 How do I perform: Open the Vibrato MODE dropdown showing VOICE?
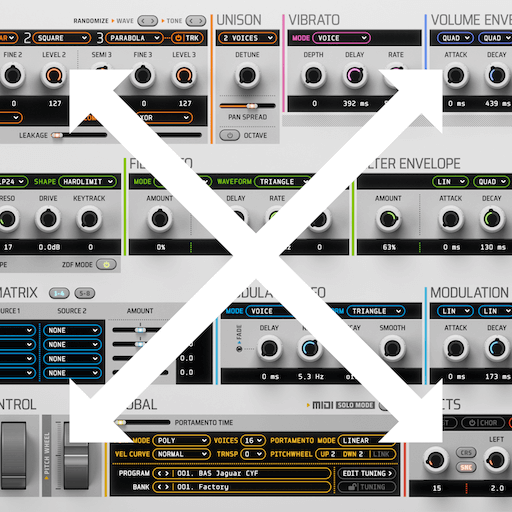coord(341,38)
